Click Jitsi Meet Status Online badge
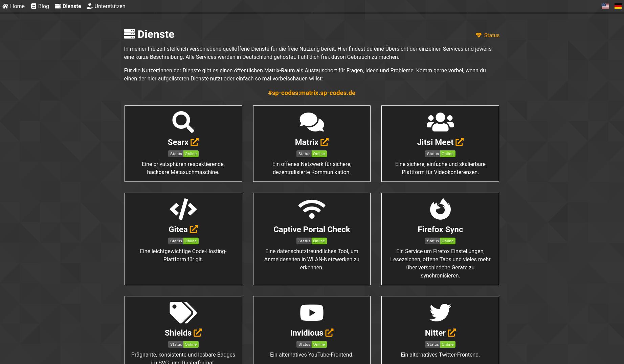 (x=440, y=154)
